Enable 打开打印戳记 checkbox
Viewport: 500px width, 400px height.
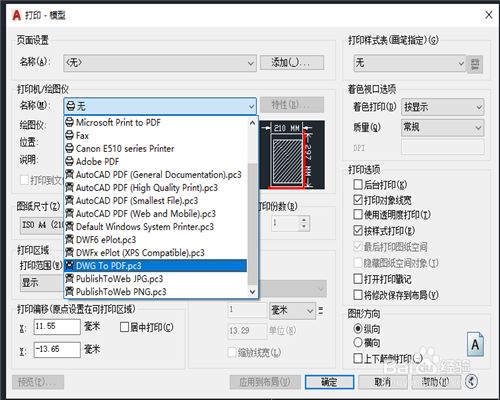[358, 279]
